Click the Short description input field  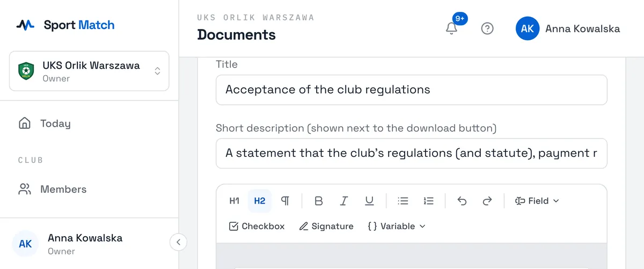coord(412,154)
